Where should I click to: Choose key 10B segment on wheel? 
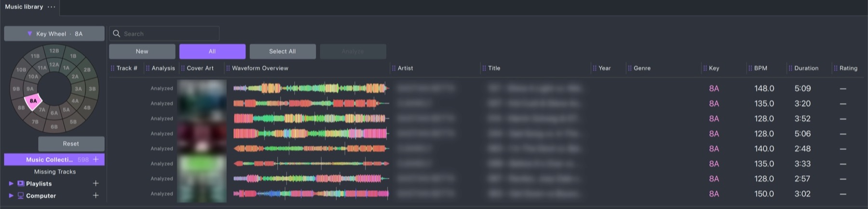point(21,70)
